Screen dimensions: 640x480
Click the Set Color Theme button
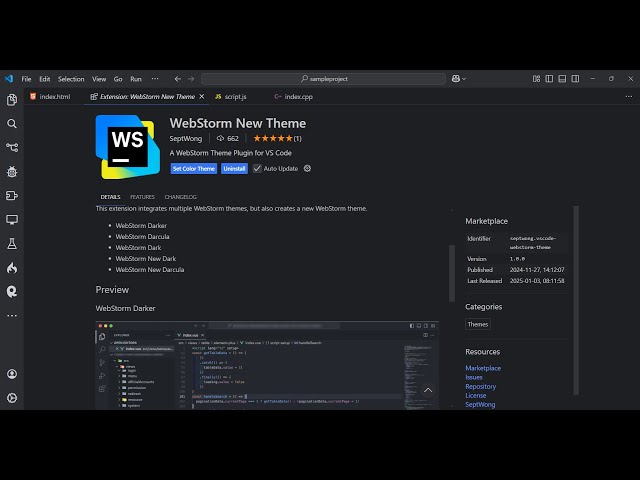(x=193, y=169)
